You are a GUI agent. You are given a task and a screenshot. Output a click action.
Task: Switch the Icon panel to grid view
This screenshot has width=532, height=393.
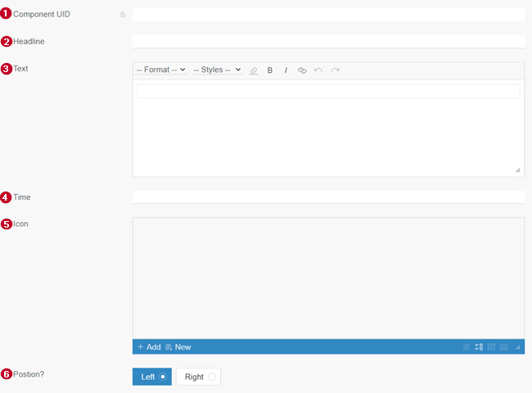pos(504,347)
